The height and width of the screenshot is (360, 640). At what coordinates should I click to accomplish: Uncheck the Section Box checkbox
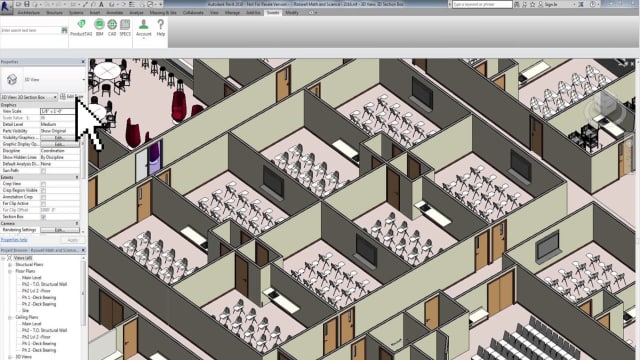click(43, 217)
